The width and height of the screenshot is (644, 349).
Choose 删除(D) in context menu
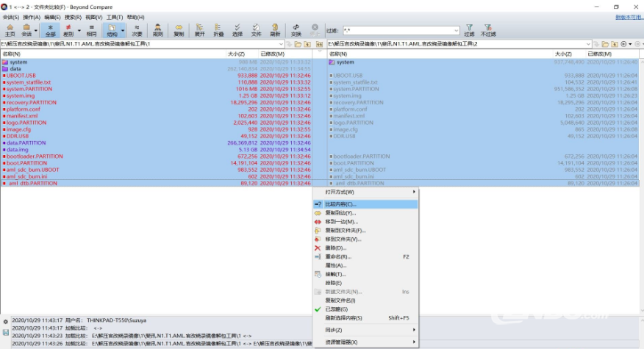tap(365, 248)
